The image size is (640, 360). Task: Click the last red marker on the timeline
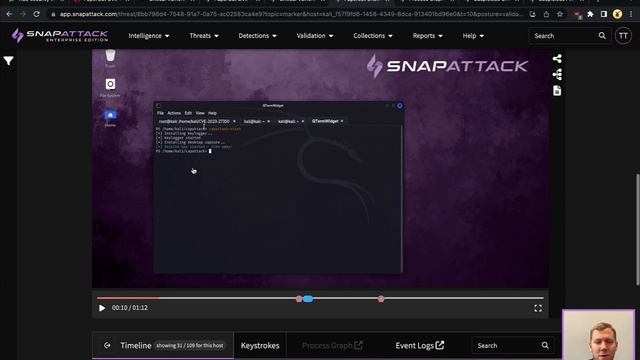[381, 299]
